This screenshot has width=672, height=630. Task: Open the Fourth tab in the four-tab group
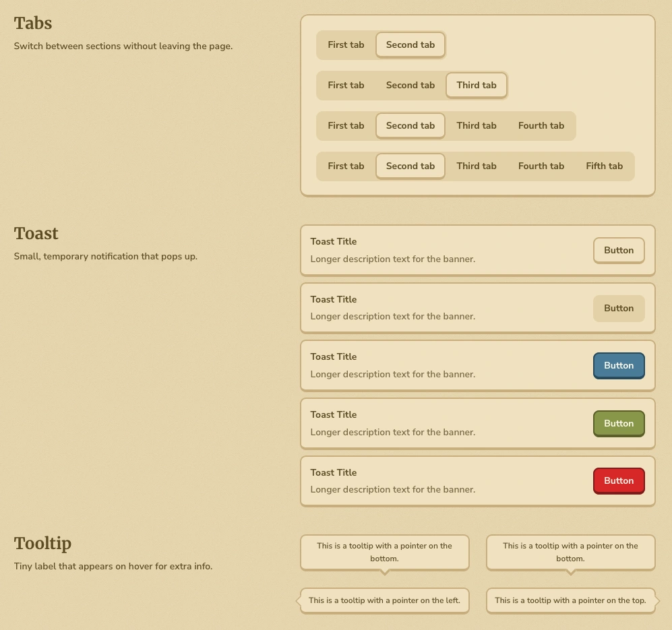pos(541,126)
